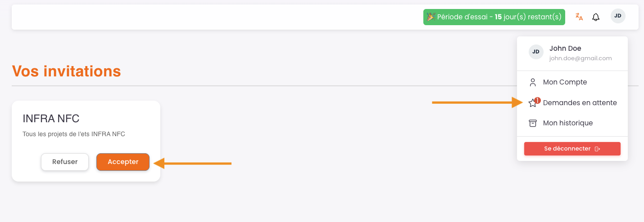Refuse the INFRA NFC invitation
Image resolution: width=644 pixels, height=222 pixels.
pyautogui.click(x=65, y=162)
